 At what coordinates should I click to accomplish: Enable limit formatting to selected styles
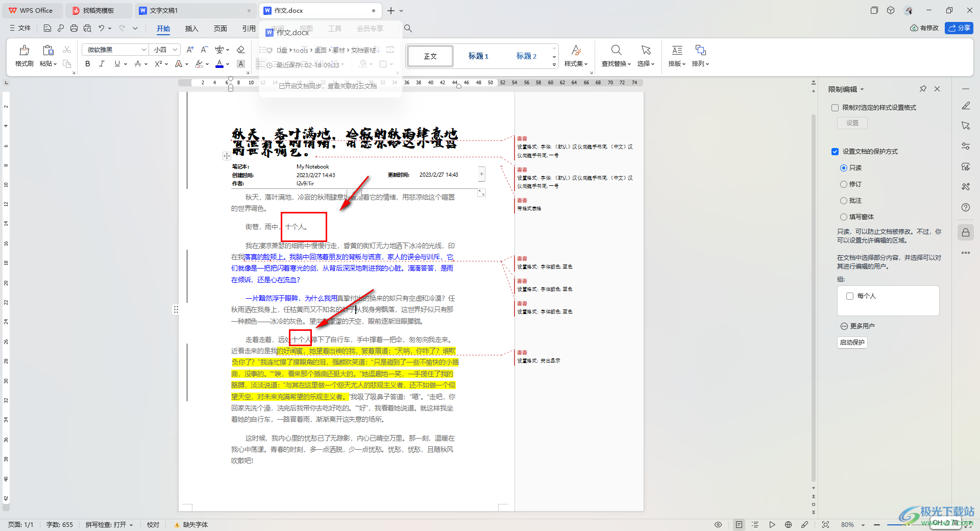835,108
